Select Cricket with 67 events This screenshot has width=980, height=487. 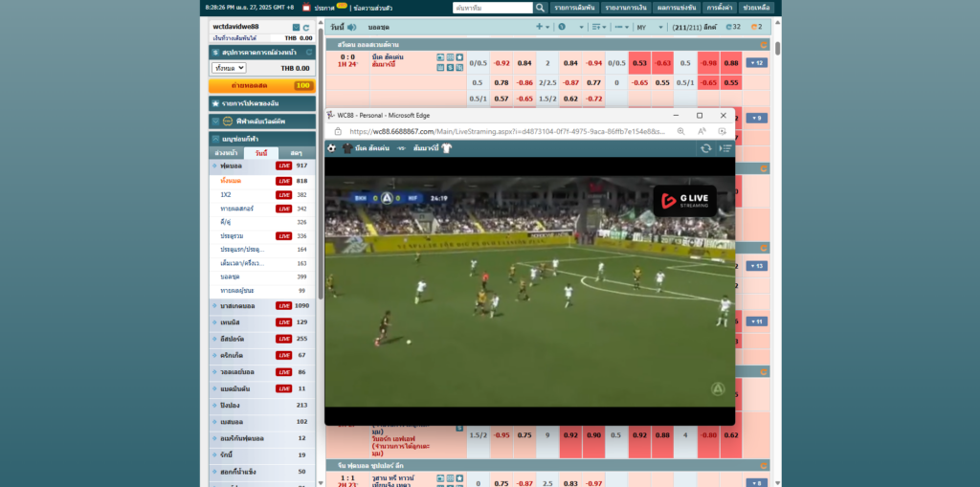262,355
